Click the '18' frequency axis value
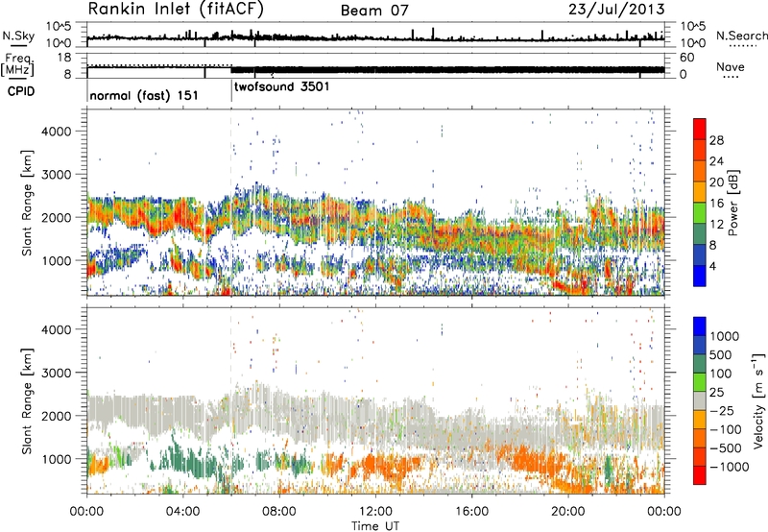 (x=63, y=58)
